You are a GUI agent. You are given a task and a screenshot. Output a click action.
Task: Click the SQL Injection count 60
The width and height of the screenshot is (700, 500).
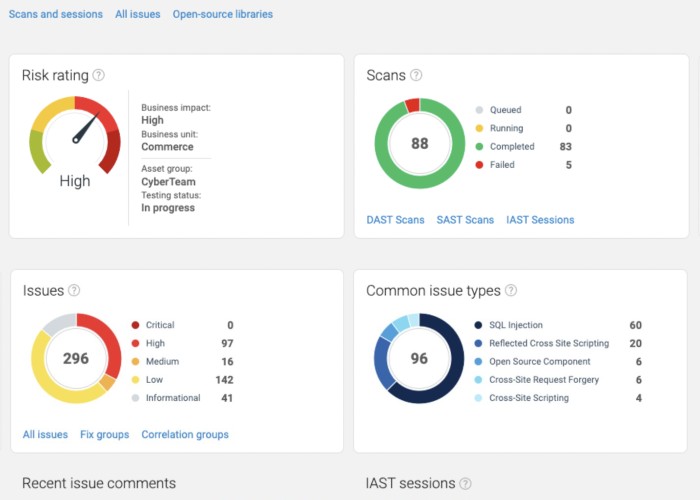click(x=636, y=325)
